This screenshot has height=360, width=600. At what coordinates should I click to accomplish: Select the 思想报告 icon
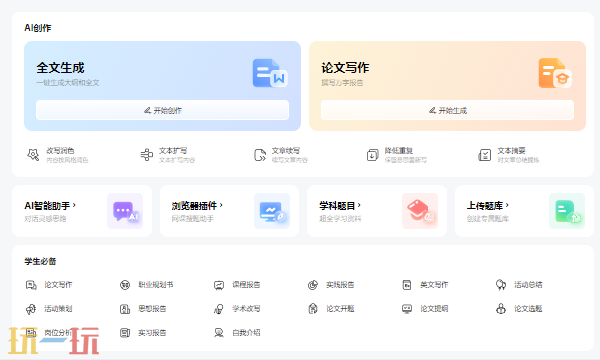tap(125, 309)
